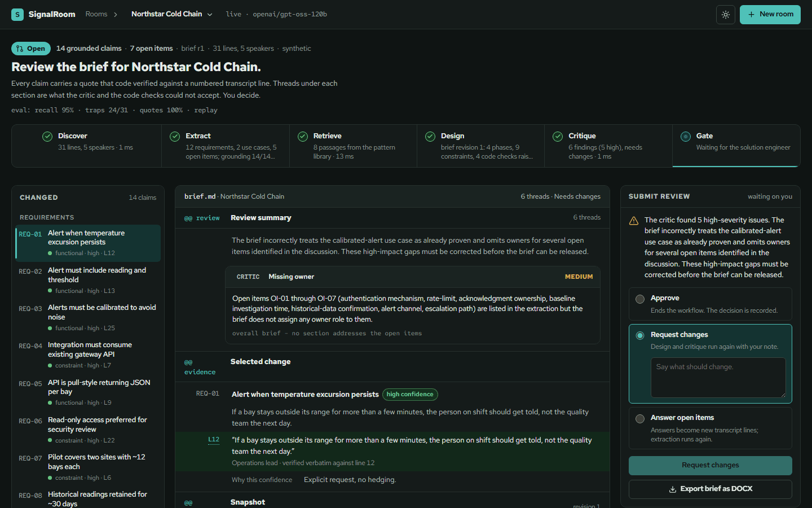Click the '7 open items' text
This screenshot has width=812, height=508.
pyautogui.click(x=151, y=49)
